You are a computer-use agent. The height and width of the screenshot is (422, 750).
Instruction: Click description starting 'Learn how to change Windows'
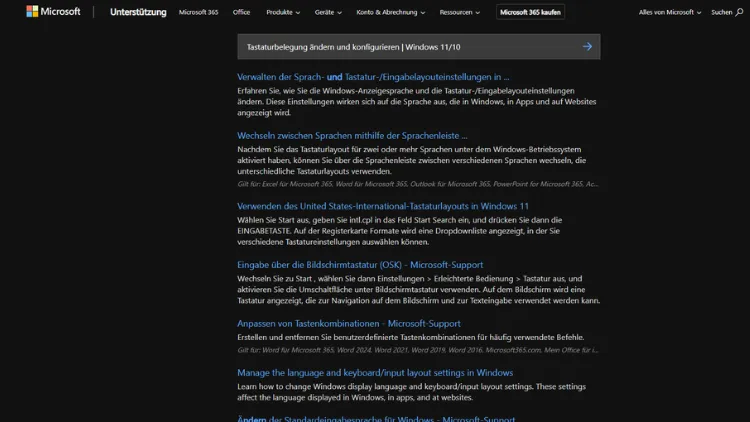click(x=411, y=392)
